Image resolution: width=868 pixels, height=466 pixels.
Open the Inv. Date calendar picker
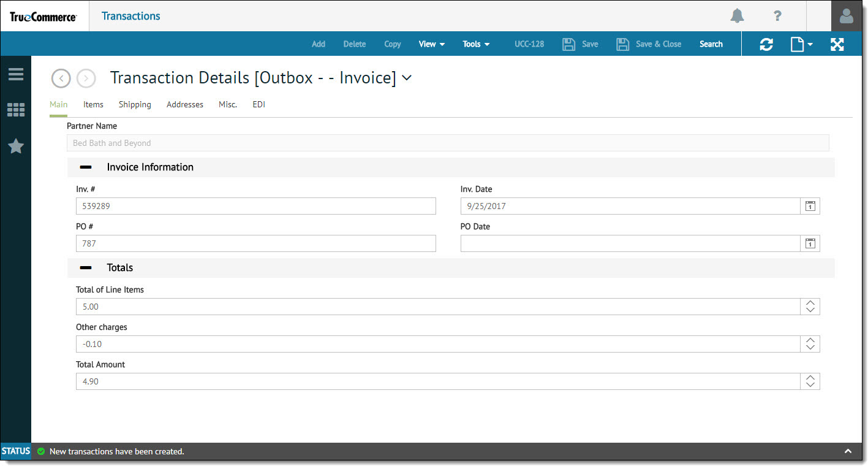pos(810,206)
